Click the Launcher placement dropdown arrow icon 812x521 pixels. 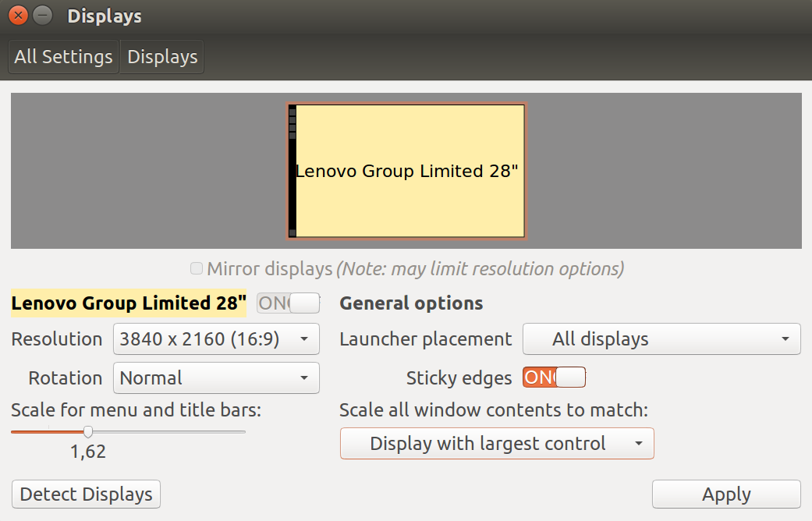[x=785, y=339]
